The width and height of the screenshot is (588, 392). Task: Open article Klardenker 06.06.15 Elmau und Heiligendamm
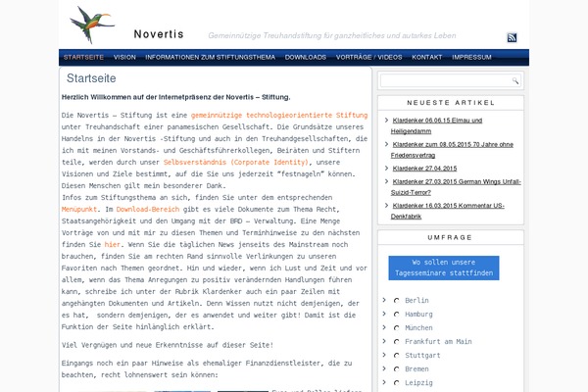436,125
